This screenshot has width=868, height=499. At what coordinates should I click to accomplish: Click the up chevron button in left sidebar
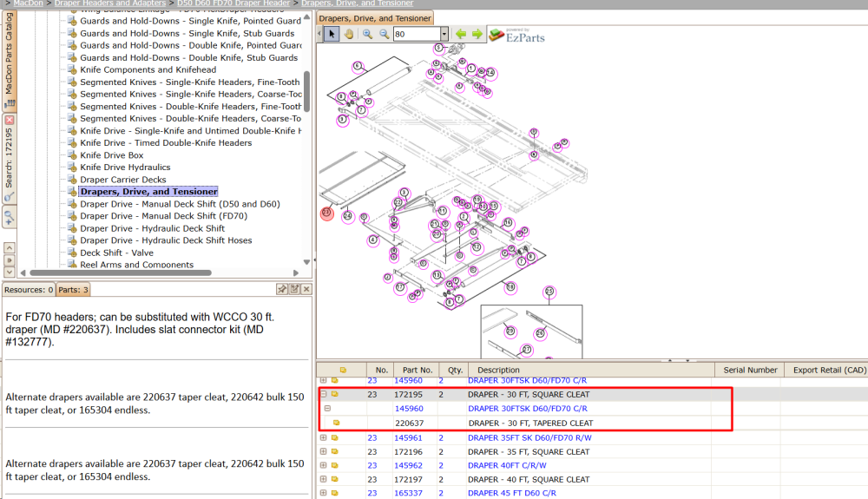pyautogui.click(x=10, y=248)
